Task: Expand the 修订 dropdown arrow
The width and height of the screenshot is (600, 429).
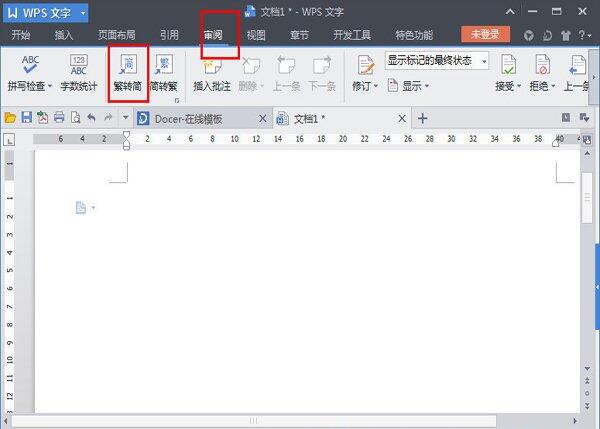Action: pyautogui.click(x=375, y=86)
